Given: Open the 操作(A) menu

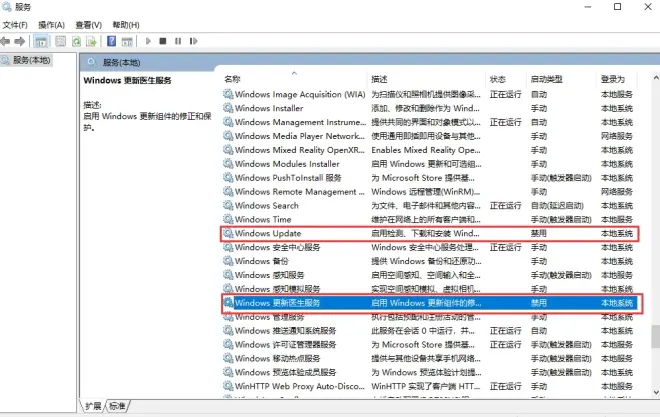Looking at the screenshot, I should tap(51, 25).
